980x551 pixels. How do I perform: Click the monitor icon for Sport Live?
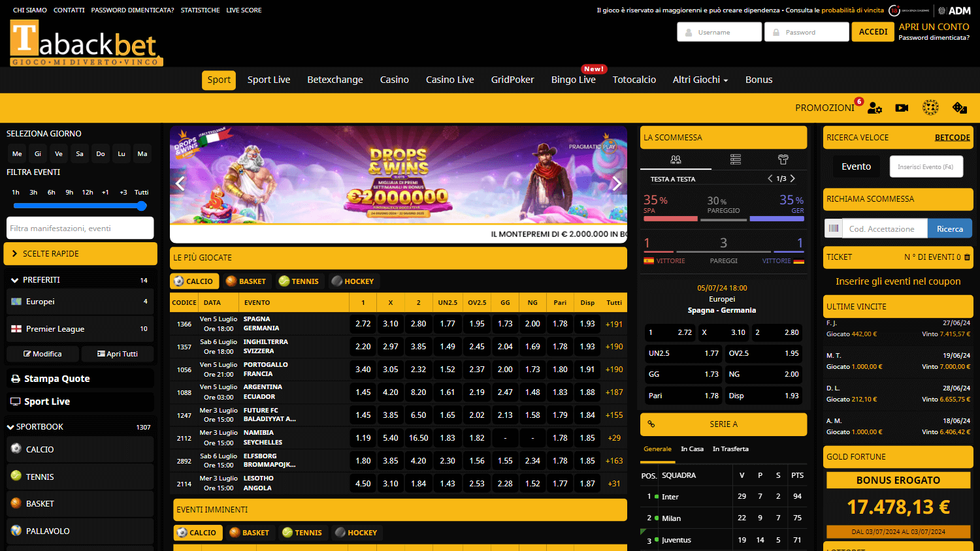point(16,401)
